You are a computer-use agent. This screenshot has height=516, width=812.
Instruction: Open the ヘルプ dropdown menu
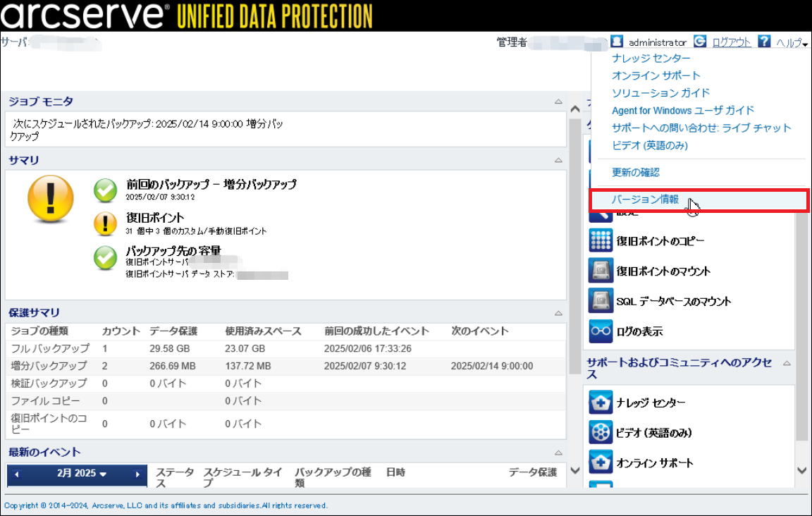792,42
